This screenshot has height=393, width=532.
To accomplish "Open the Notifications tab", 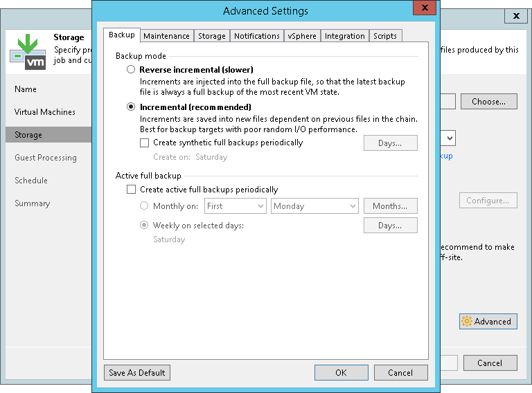I will tap(257, 36).
